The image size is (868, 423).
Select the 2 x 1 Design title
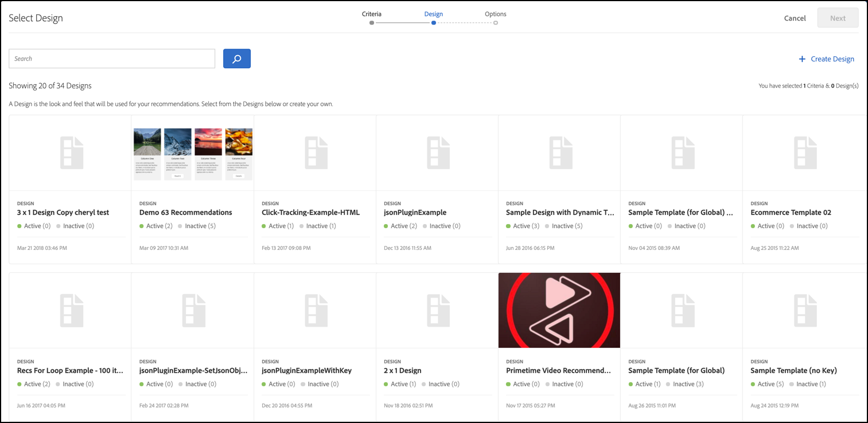(403, 371)
